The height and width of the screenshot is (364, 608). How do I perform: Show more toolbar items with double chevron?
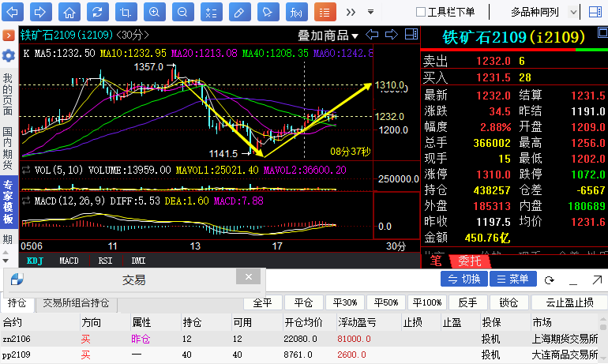tap(351, 12)
